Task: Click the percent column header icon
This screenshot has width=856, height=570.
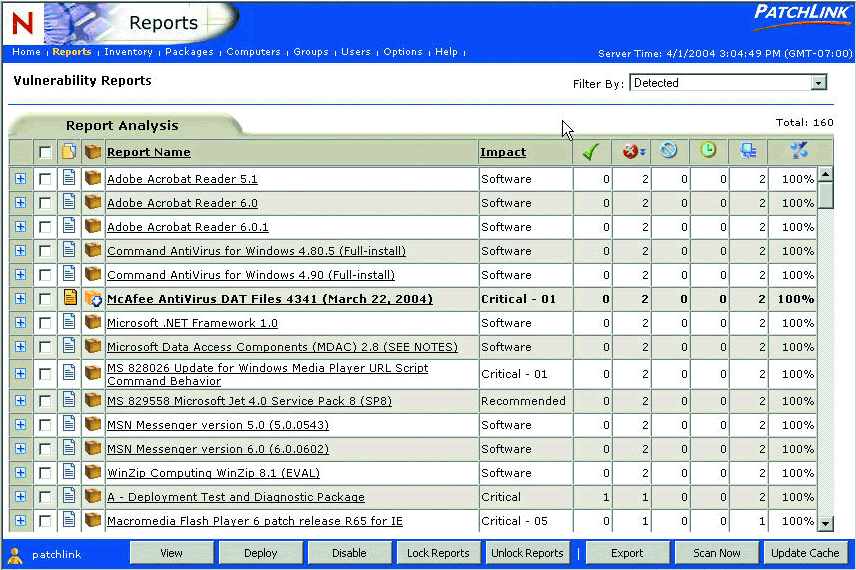Action: pyautogui.click(x=799, y=150)
